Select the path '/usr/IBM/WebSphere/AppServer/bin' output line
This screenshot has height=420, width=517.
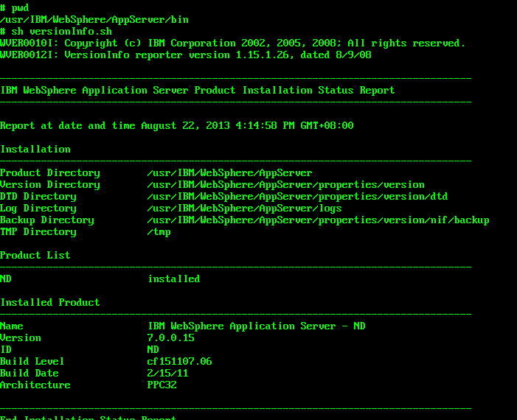coord(94,20)
